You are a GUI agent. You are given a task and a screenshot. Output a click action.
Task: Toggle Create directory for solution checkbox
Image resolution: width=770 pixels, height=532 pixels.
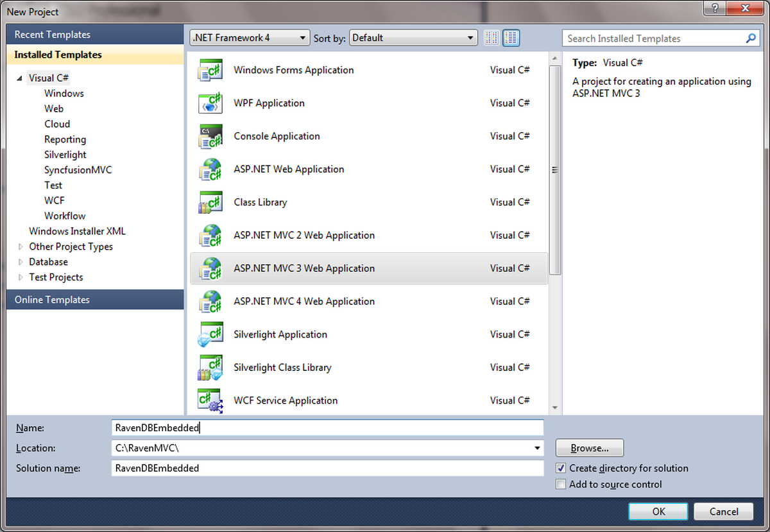pos(561,468)
